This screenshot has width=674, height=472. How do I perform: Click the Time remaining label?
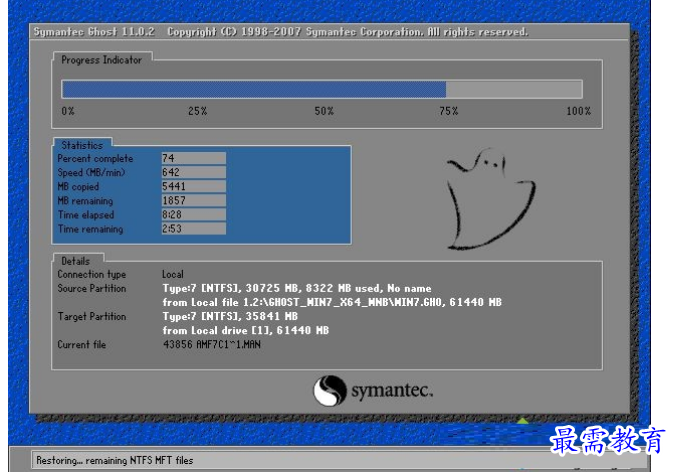tap(90, 229)
